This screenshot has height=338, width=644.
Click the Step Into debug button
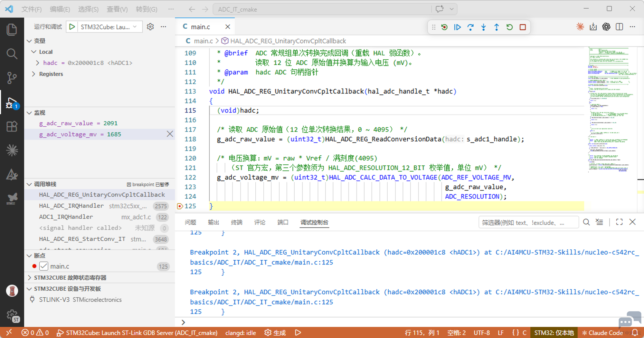[x=483, y=27]
